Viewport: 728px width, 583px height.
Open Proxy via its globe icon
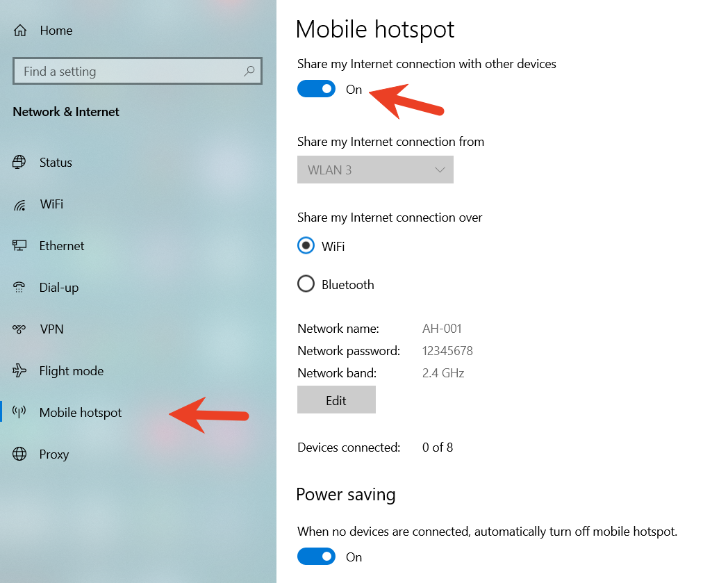19,454
